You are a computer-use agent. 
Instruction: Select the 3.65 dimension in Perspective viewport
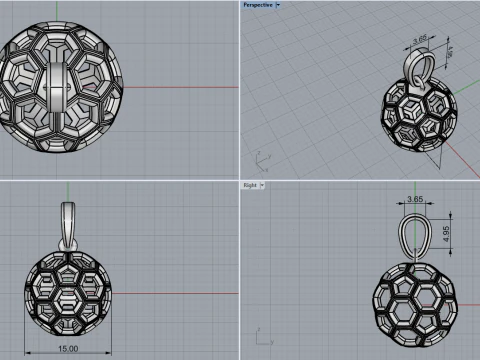[x=420, y=40]
